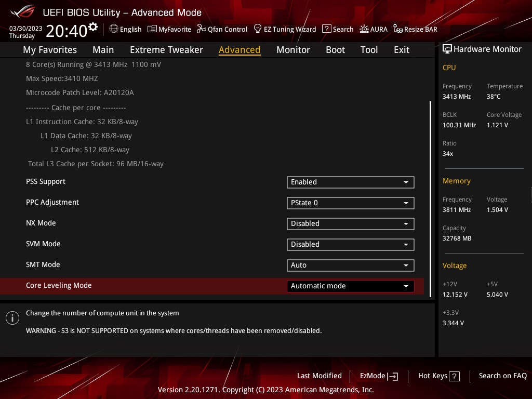Image resolution: width=532 pixels, height=399 pixels.
Task: Click the Resize BAR icon
Action: [397, 29]
